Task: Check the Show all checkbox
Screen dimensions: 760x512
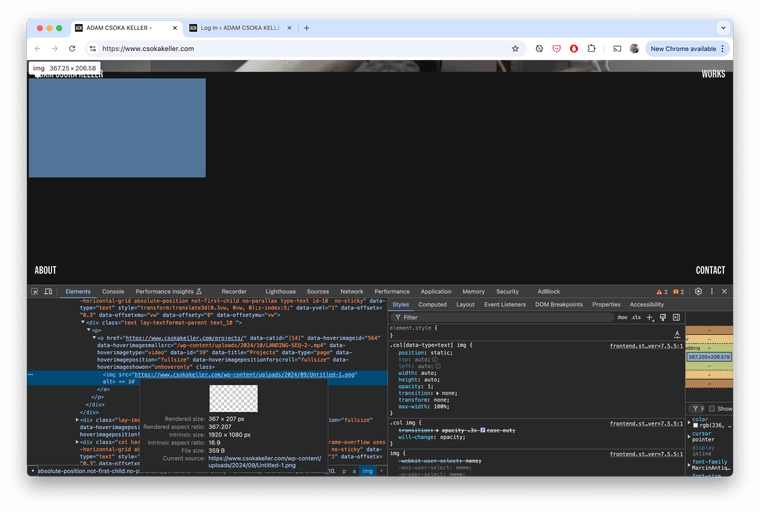Action: coord(714,408)
